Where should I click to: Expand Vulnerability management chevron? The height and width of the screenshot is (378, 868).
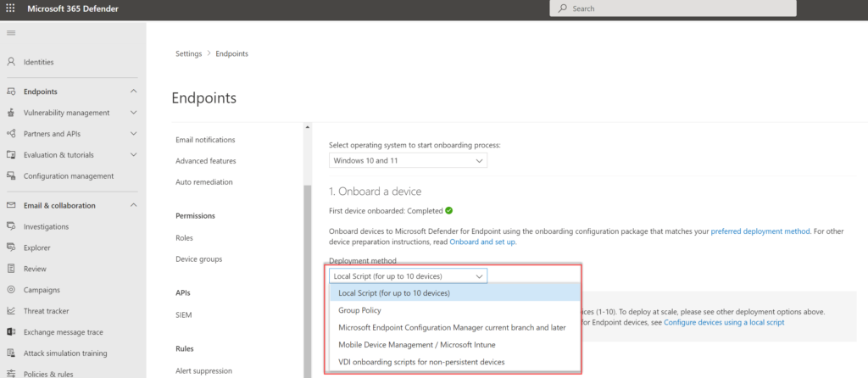133,113
